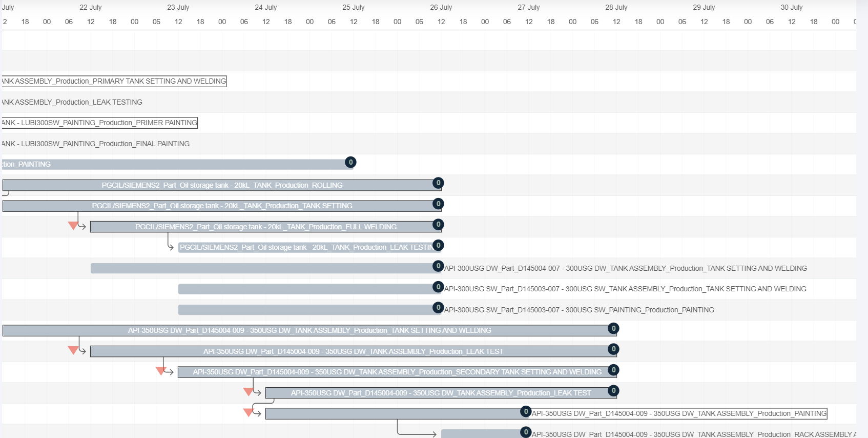Click the LUBI300SW PRIMER PAINTING box
The width and height of the screenshot is (868, 438).
(99, 123)
